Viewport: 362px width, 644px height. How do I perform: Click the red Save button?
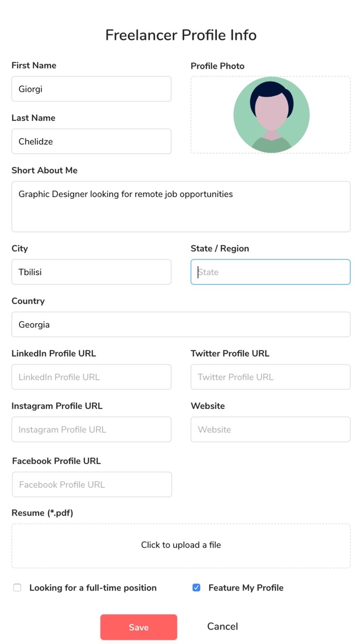tap(139, 627)
